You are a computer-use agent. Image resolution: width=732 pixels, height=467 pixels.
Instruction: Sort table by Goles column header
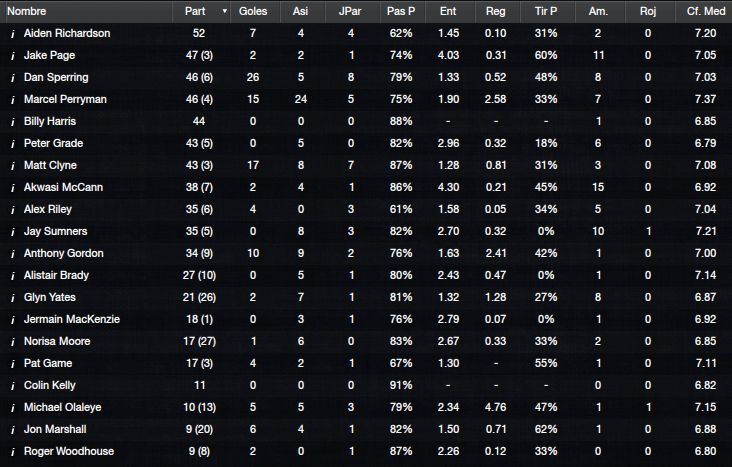[254, 11]
